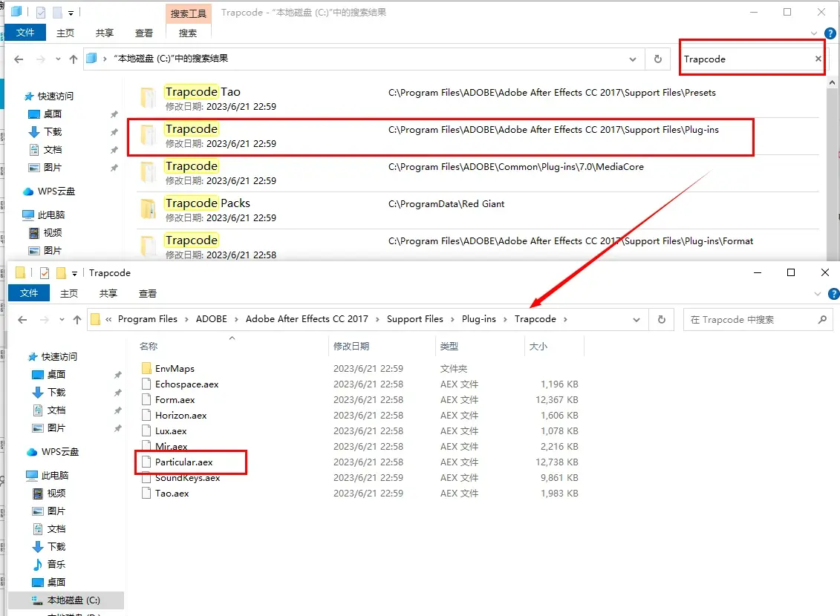Click Adobe After Effects CC 2017 breadcrumb
The image size is (840, 616).
[307, 319]
